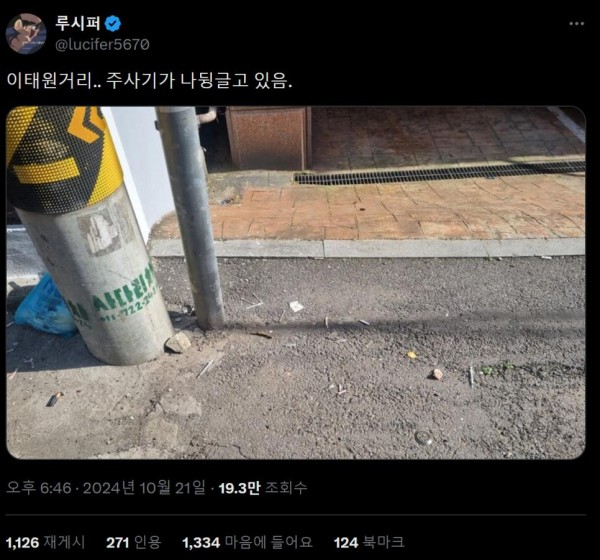Open the 1,126 reposts number

coord(23,543)
